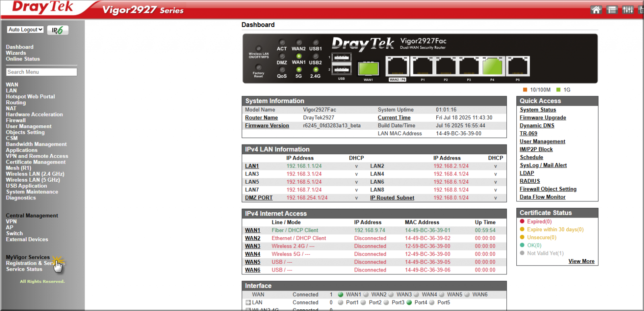Click the WAN1 fiber port on router image
The height and width of the screenshot is (311, 644).
click(x=368, y=68)
